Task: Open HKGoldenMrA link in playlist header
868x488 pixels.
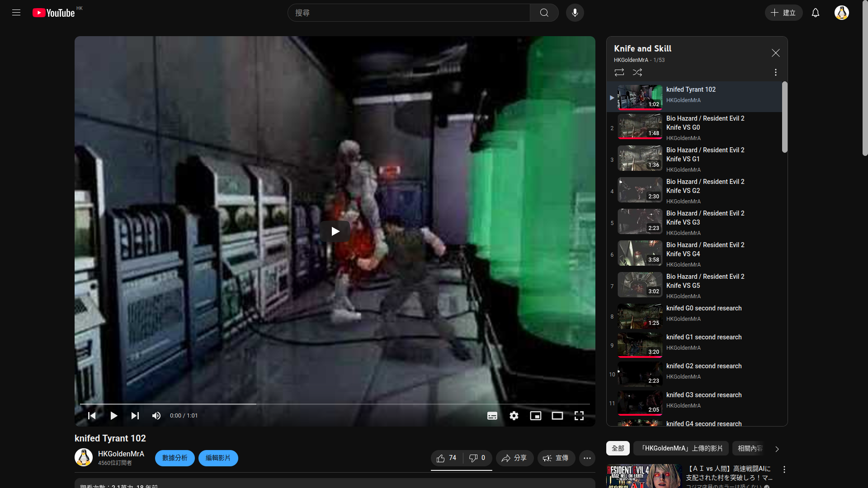Action: click(631, 60)
